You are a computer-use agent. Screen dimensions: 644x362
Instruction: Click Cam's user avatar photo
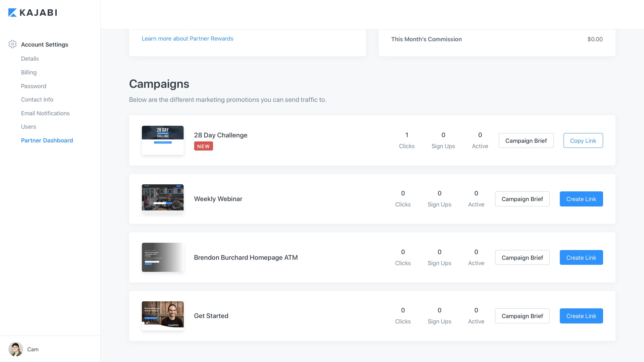coord(15,349)
